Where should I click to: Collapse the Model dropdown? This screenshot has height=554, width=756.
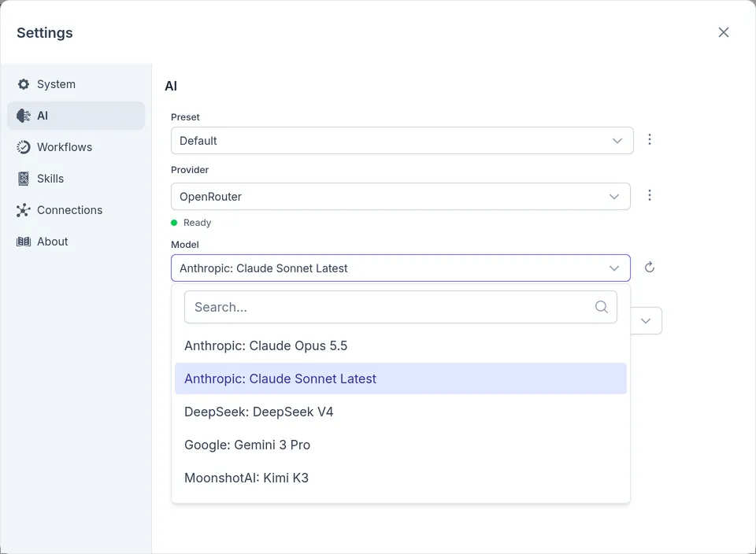pos(401,268)
